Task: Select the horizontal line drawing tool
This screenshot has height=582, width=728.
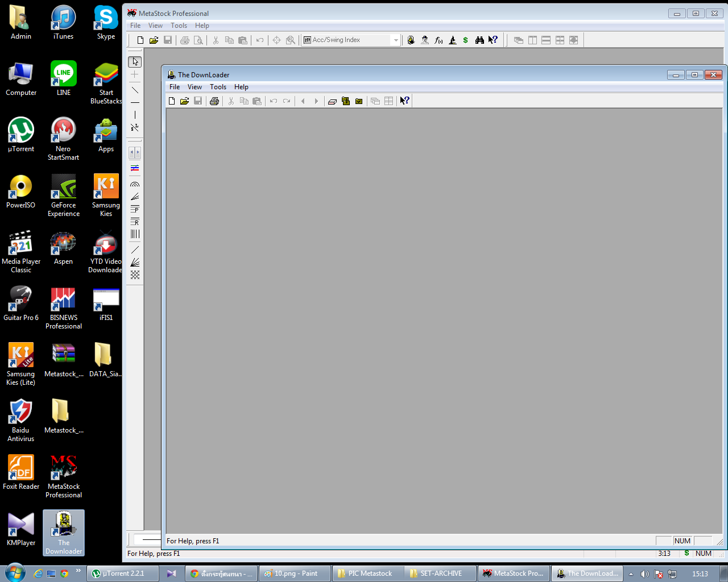Action: [135, 103]
